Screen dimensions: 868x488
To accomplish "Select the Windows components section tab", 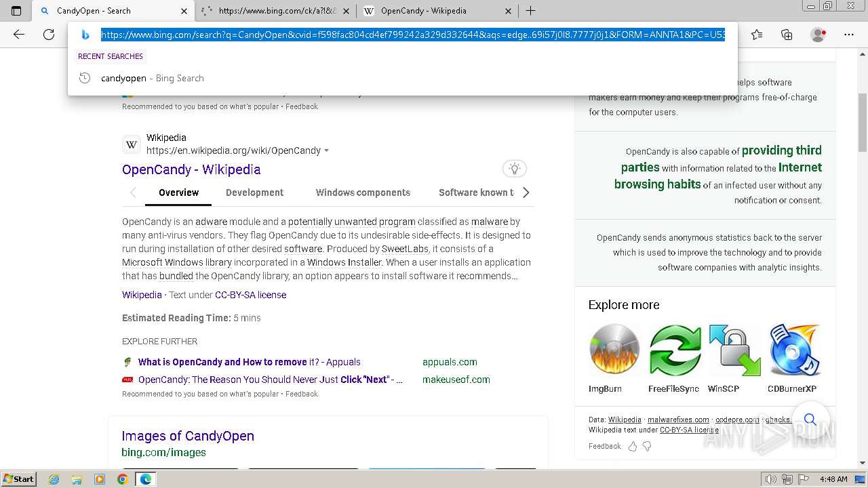I will coord(363,192).
